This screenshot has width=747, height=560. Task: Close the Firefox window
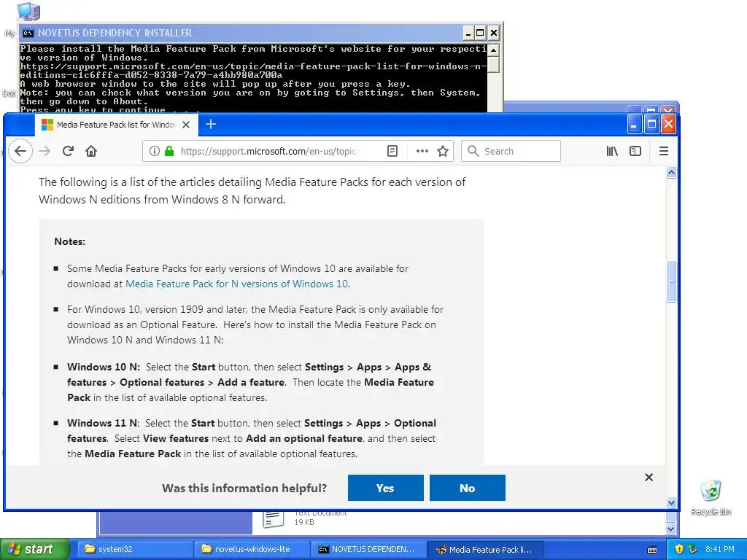pos(668,125)
